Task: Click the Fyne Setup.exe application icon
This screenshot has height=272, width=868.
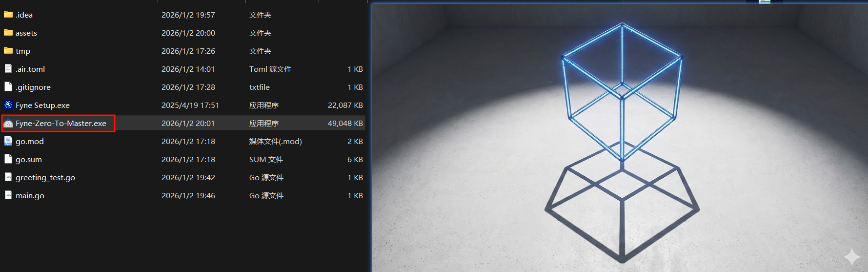Action: [8, 105]
